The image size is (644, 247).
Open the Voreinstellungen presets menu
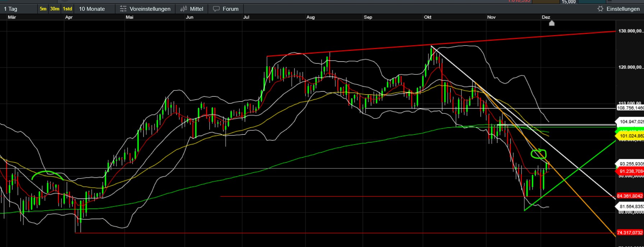[145, 9]
